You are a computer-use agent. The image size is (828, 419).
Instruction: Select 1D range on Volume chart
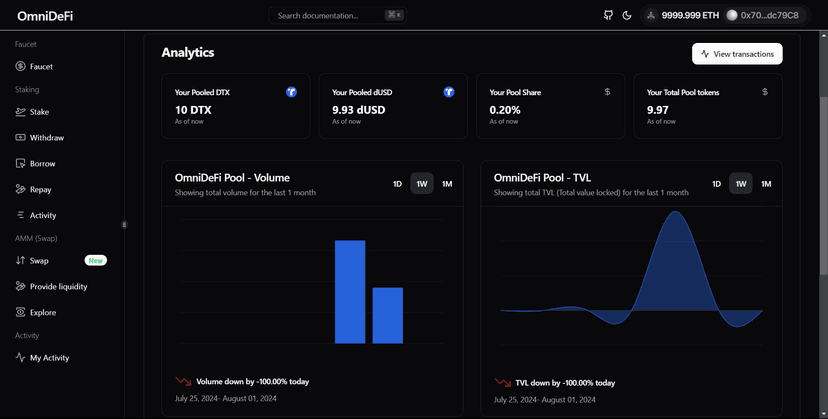398,184
